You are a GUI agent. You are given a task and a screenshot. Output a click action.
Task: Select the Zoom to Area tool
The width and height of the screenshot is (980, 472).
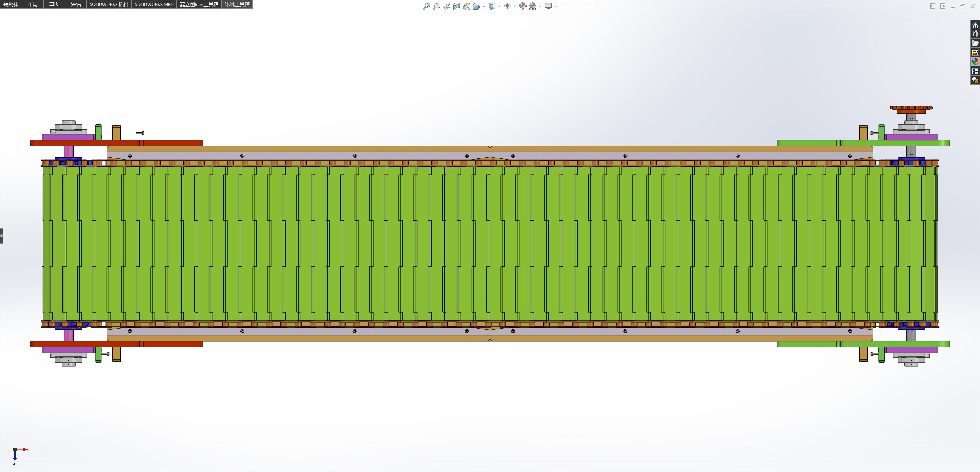tap(436, 6)
